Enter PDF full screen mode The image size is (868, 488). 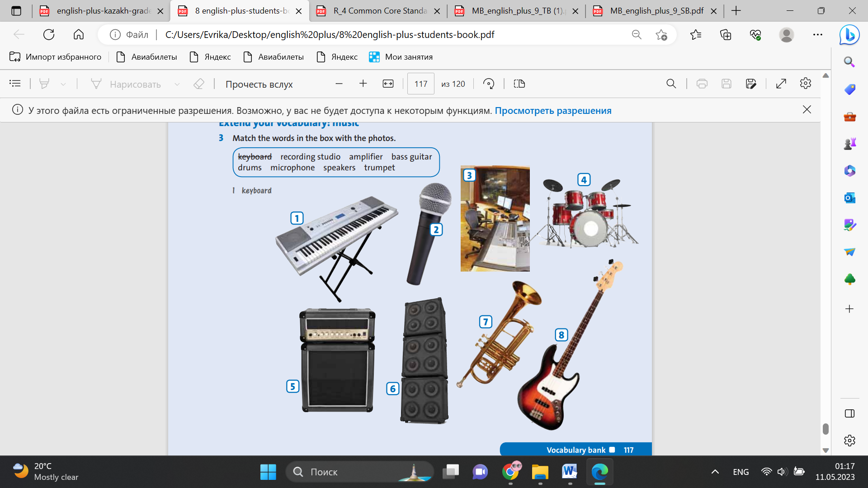coord(781,84)
